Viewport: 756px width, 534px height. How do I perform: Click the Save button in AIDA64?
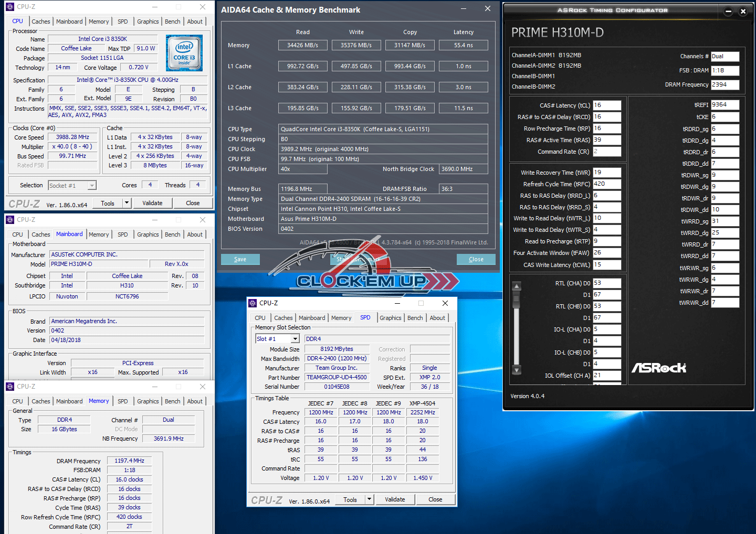pyautogui.click(x=240, y=259)
